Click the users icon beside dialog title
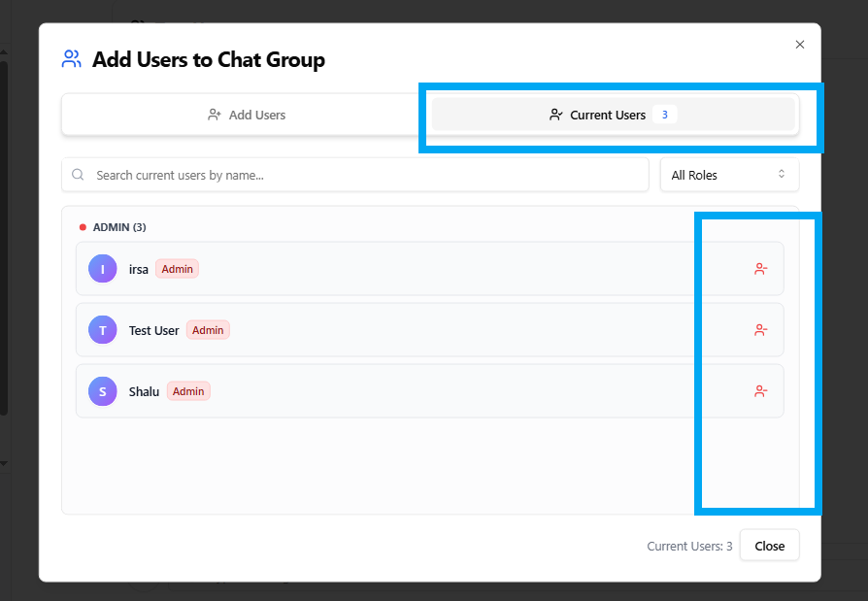Screen dimensions: 868x601 pos(72,59)
